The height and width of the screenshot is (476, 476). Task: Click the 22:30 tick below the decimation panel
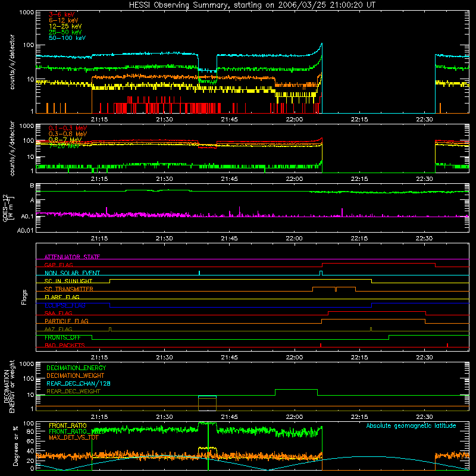pos(424,417)
